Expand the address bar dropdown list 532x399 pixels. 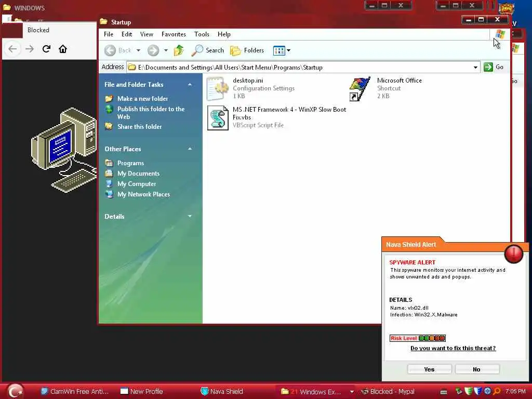click(476, 67)
